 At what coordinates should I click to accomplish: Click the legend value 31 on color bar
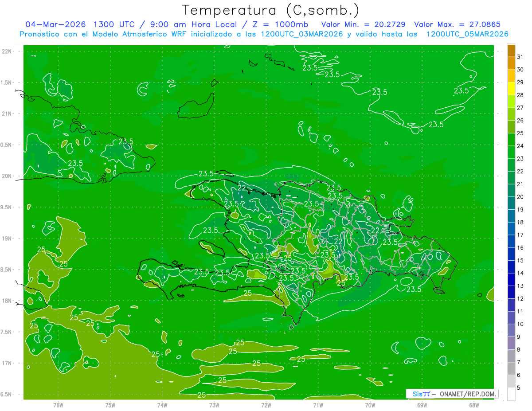point(520,56)
